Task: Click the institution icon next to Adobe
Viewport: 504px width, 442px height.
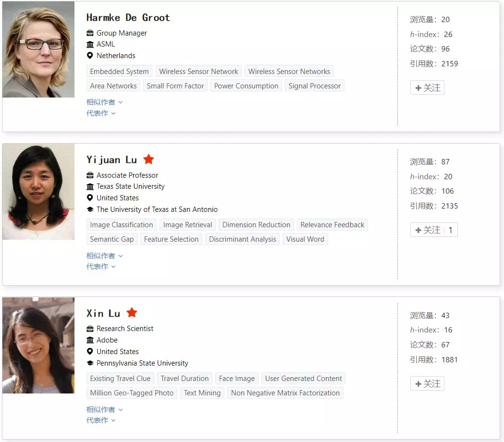Action: coord(90,340)
